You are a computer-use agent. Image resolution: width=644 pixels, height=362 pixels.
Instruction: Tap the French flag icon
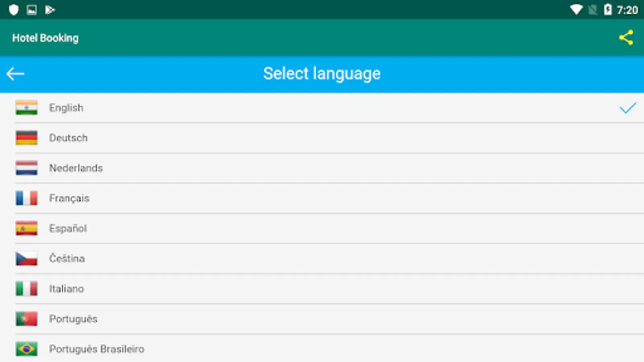[27, 198]
